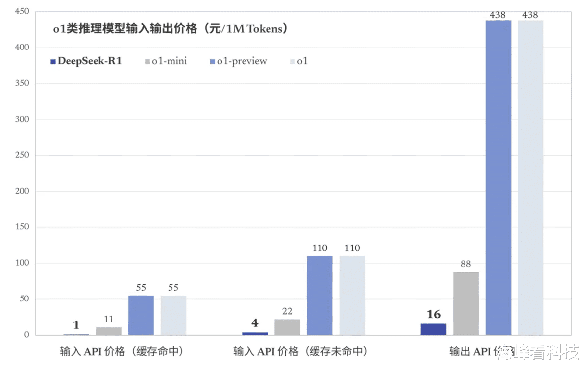
Task: Click the 200 y-axis value
Action: [x=22, y=191]
